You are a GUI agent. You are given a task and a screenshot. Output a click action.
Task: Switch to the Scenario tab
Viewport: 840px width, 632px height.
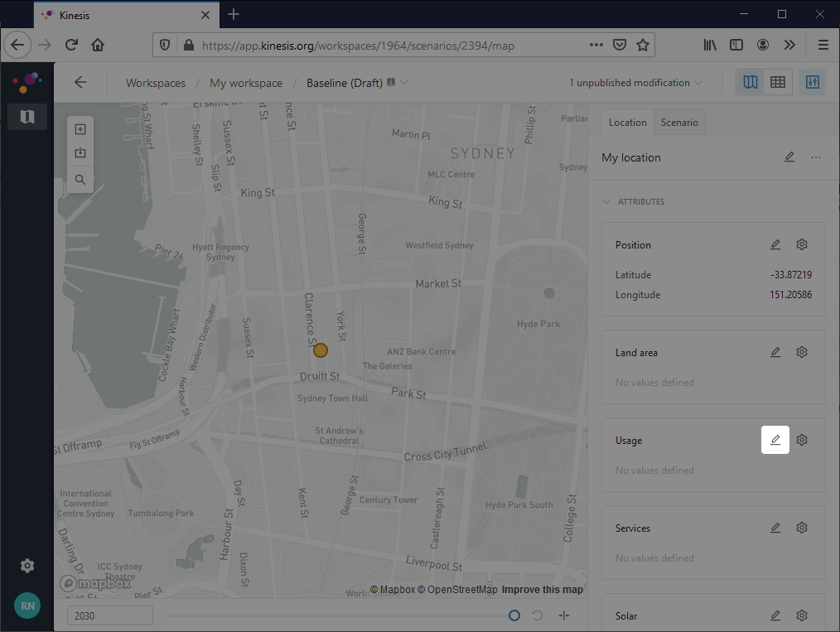(679, 122)
